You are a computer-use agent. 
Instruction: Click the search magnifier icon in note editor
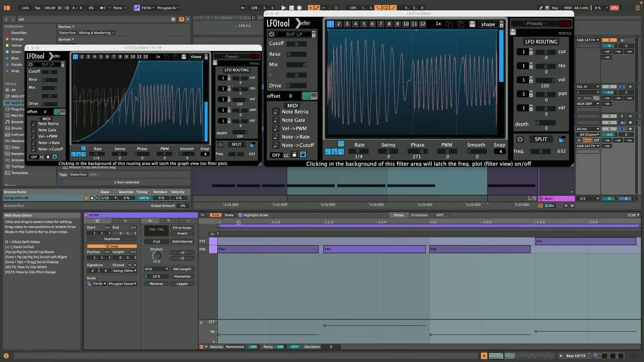pyautogui.click(x=203, y=215)
